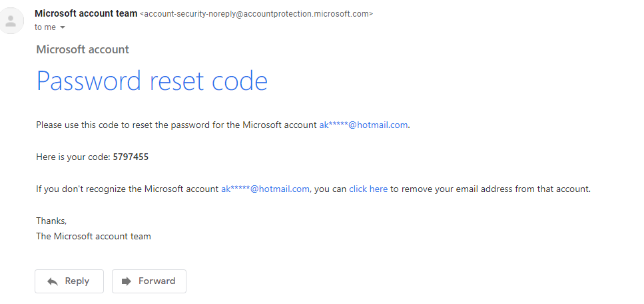
Task: Open first ak*****@hotmail.com link in reset sentence
Action: [x=363, y=125]
